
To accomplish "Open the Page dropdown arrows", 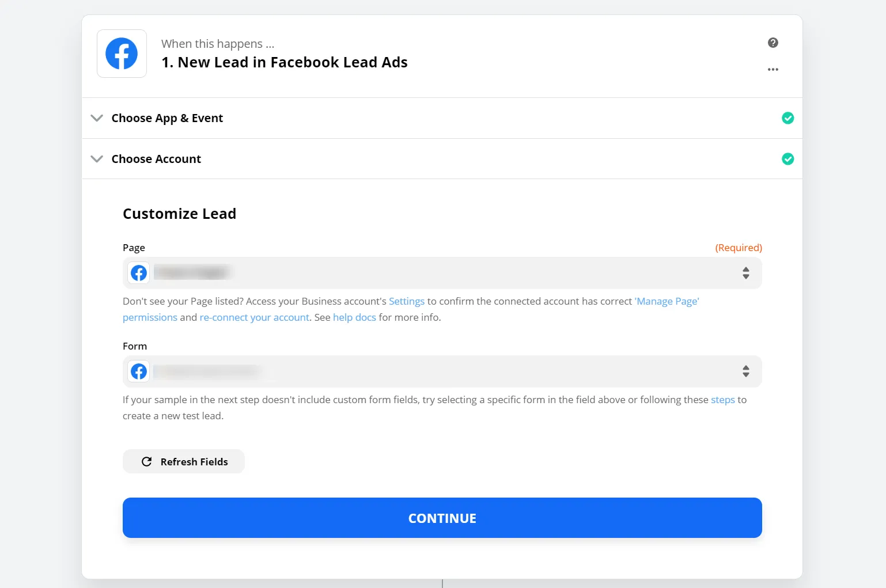I will point(745,273).
